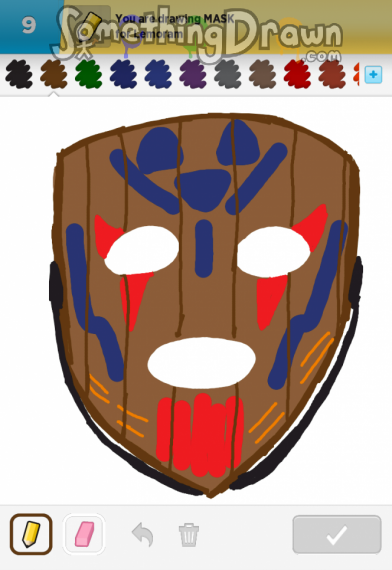This screenshot has height=570, width=392.
Task: Click the 'You are drawing MASK' prompt
Action: click(x=175, y=19)
